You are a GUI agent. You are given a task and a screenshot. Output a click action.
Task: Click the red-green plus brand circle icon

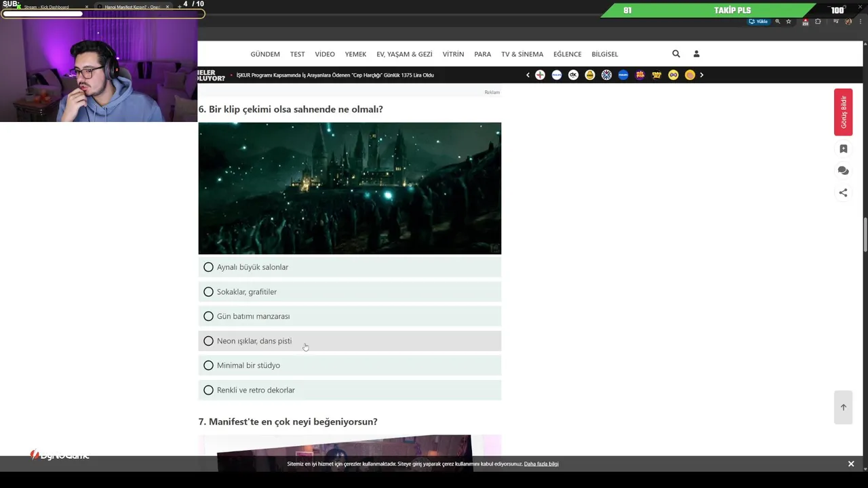point(540,75)
